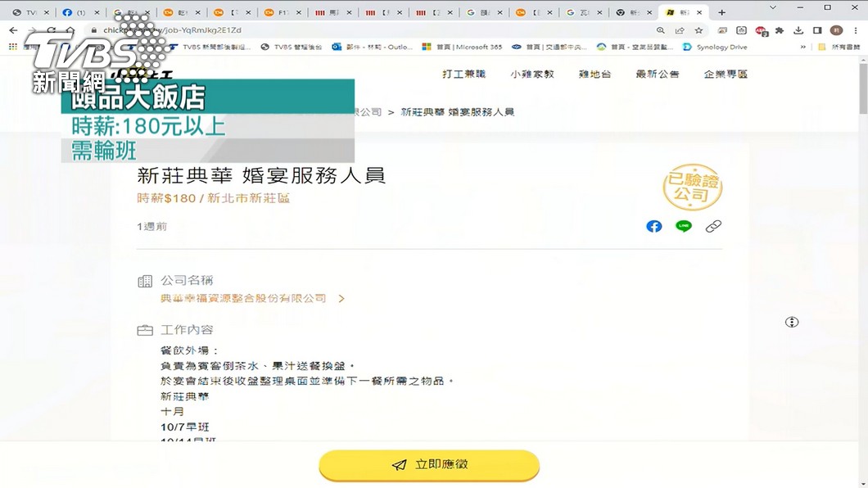Screen dimensions: 868x488
Task: Click the zoom magnifier icon in address bar
Action: [660, 30]
